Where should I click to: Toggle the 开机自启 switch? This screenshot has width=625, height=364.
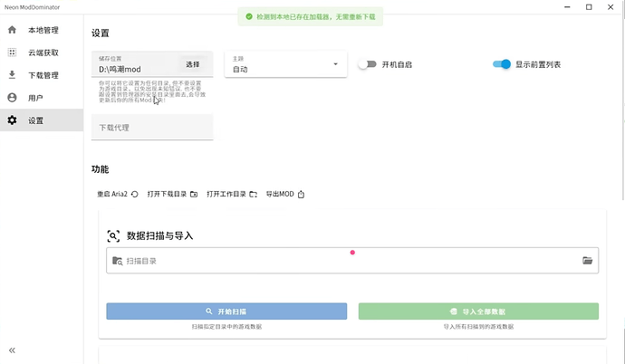367,64
